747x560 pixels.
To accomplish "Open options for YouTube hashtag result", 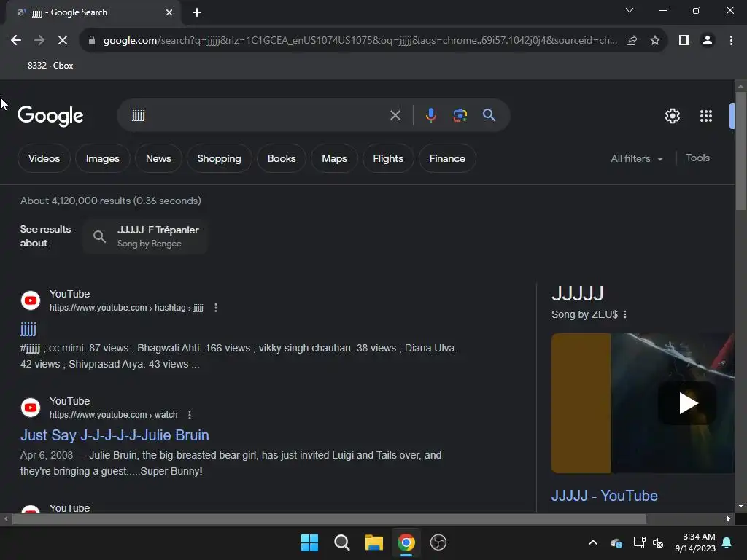I will (x=216, y=308).
